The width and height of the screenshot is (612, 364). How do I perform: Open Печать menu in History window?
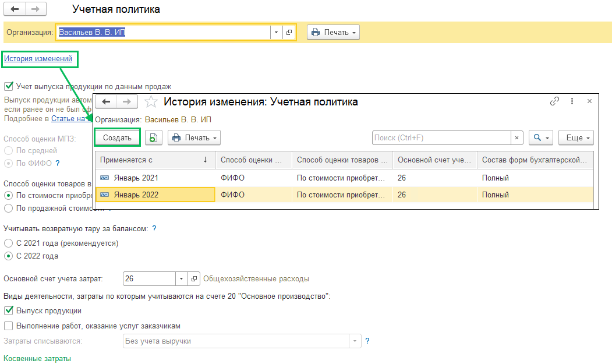(194, 138)
